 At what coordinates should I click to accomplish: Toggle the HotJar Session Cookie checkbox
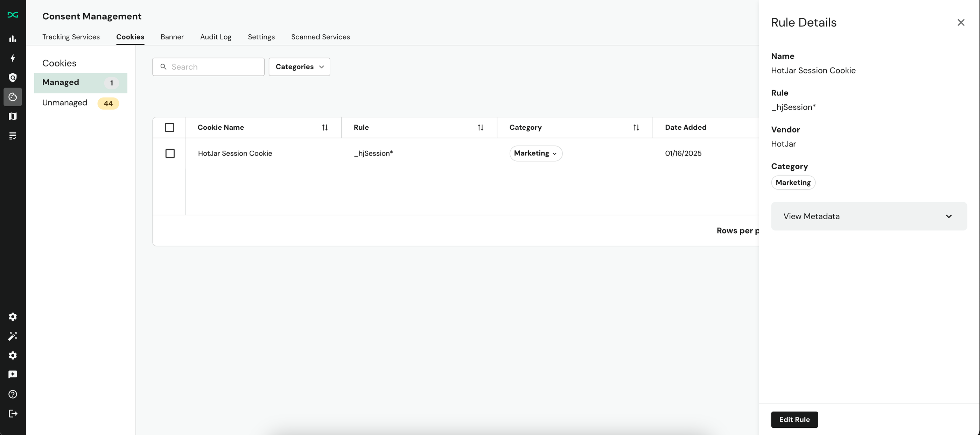coord(169,153)
